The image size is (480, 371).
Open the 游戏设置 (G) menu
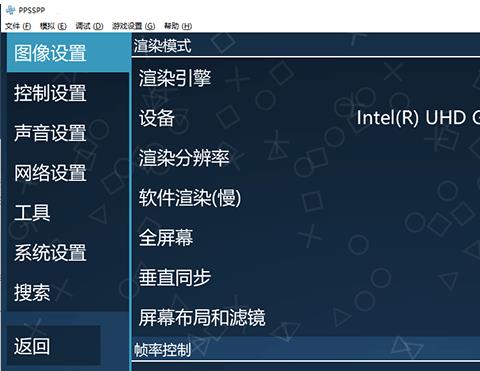click(133, 26)
